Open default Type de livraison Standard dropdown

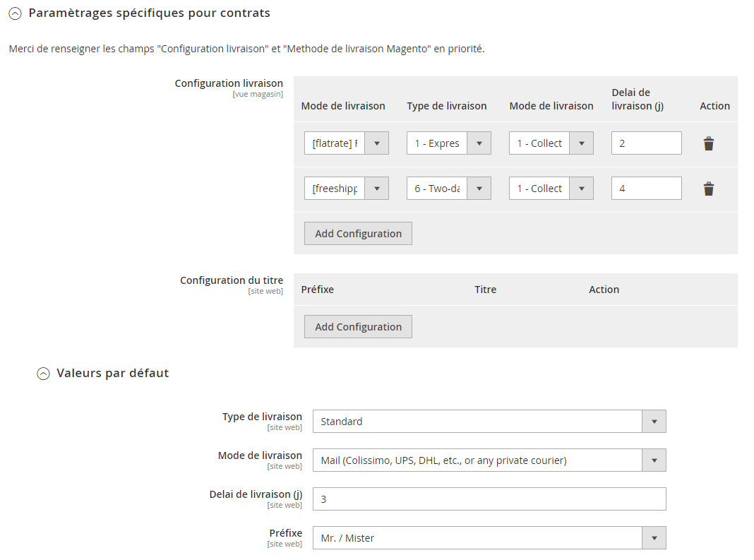pyautogui.click(x=489, y=422)
